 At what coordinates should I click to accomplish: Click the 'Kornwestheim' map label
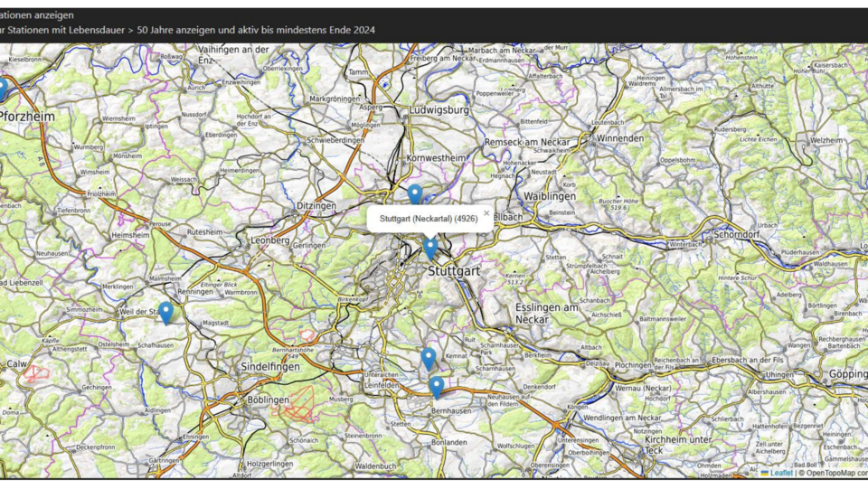tap(436, 158)
